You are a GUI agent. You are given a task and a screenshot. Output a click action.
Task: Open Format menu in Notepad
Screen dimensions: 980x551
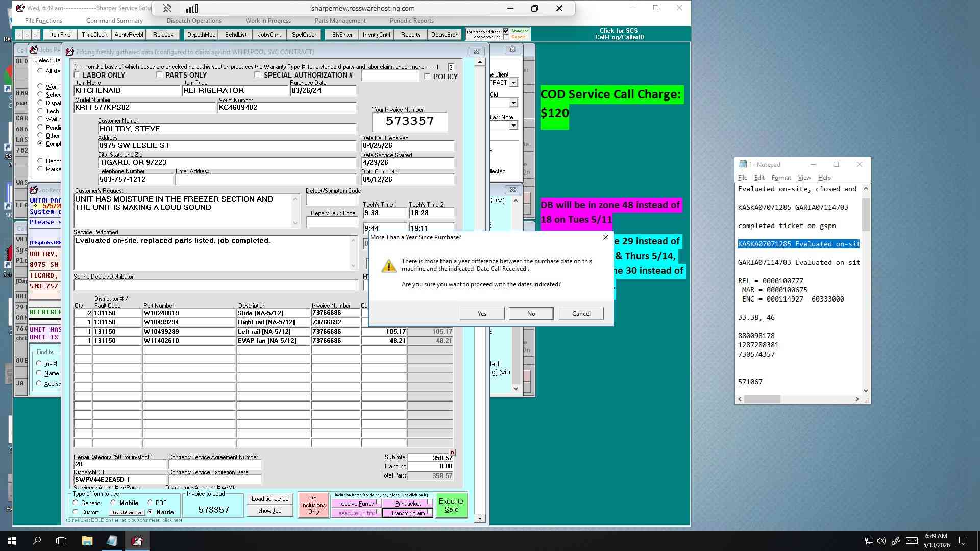coord(781,178)
